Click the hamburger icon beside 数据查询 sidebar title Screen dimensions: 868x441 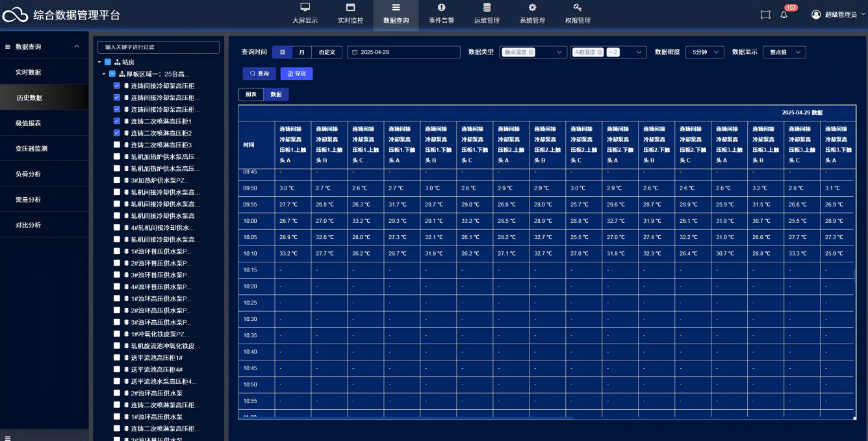[x=8, y=47]
